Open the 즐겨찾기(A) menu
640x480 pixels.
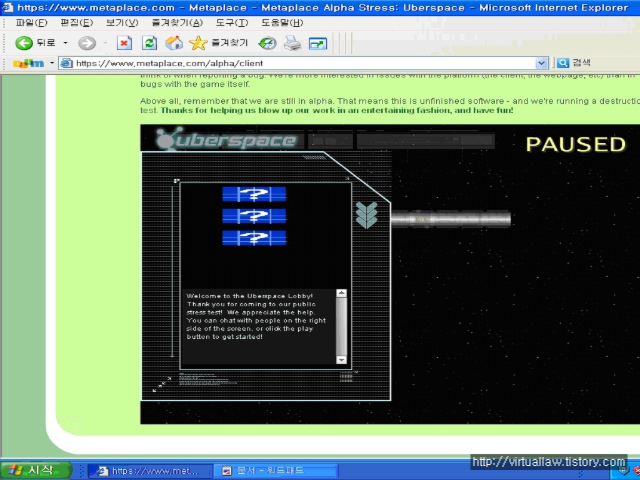click(x=177, y=22)
